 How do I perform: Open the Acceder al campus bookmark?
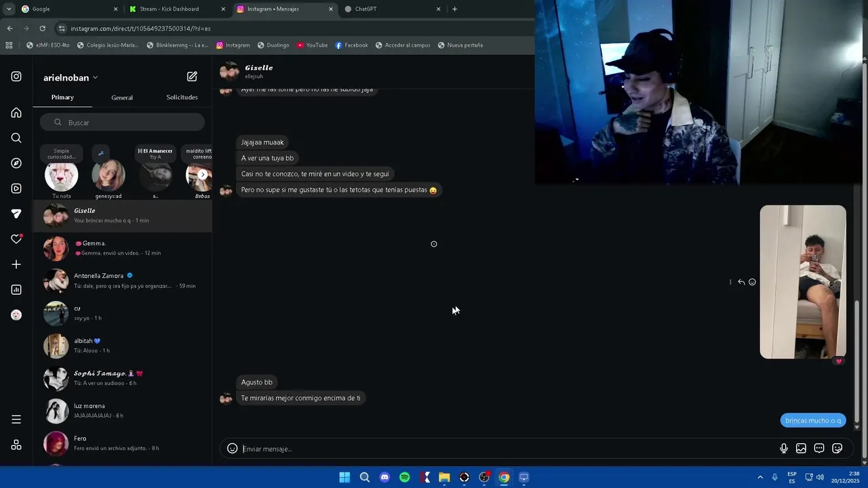pyautogui.click(x=402, y=45)
